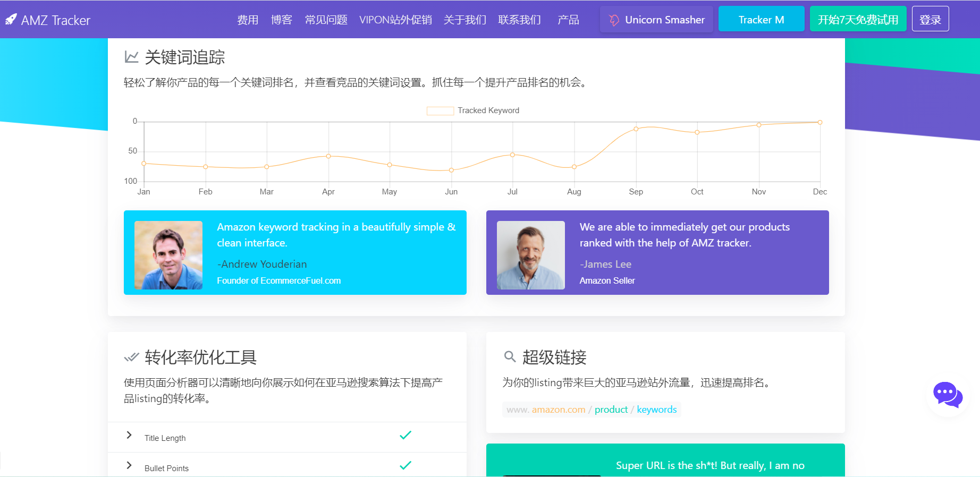The height and width of the screenshot is (477, 980).
Task: Open VIPON站外促销 navigation link
Action: pos(395,20)
